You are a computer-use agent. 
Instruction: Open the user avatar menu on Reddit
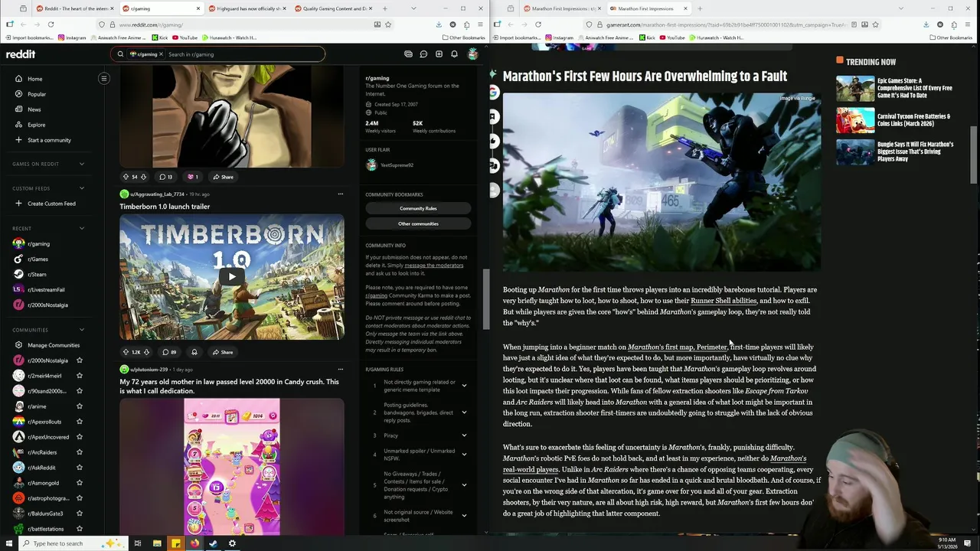(x=472, y=54)
